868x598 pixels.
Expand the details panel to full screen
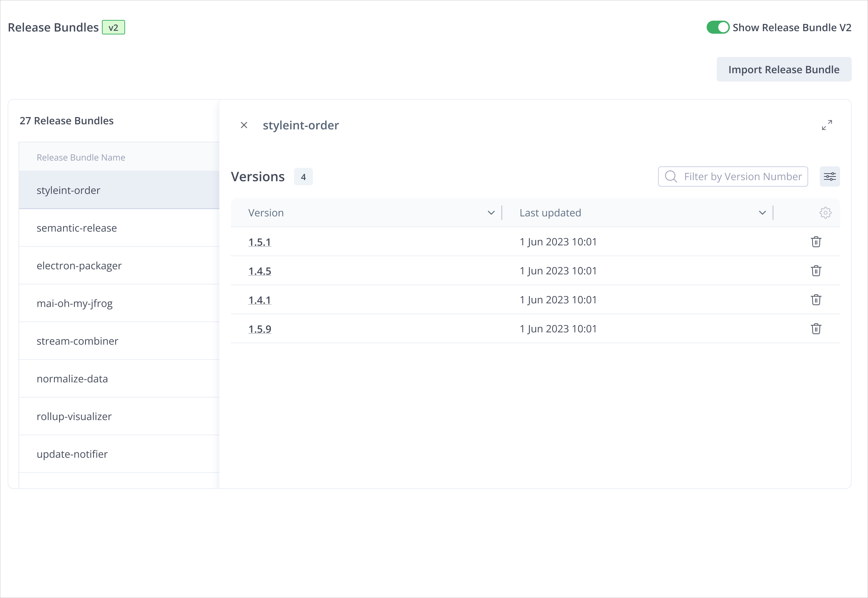point(827,125)
